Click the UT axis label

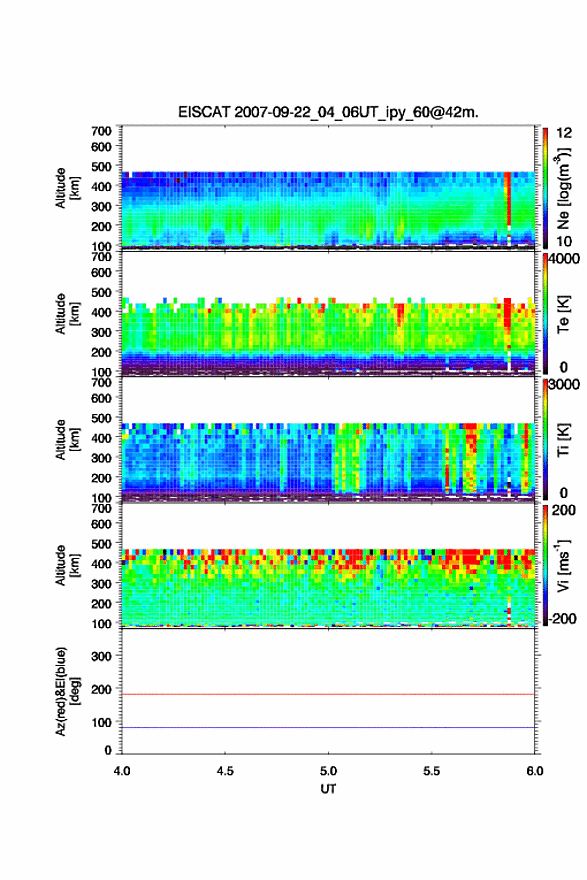[328, 789]
